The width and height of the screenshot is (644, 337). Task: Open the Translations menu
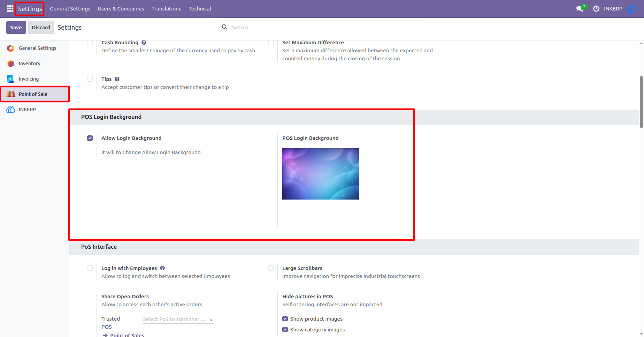166,9
